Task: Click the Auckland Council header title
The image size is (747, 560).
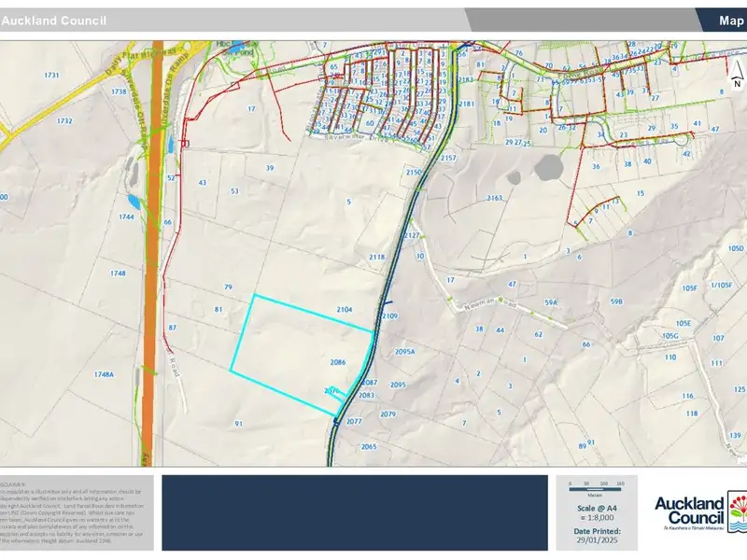Action: coord(54,21)
